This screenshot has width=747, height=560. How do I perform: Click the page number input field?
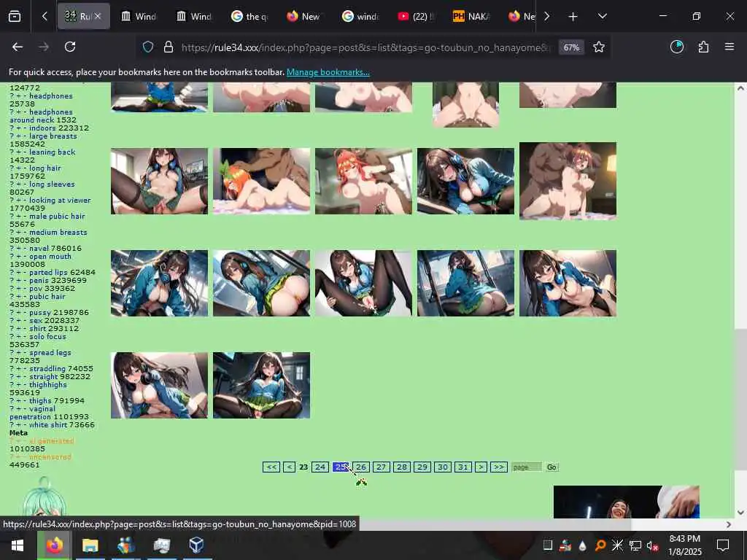[x=527, y=467]
